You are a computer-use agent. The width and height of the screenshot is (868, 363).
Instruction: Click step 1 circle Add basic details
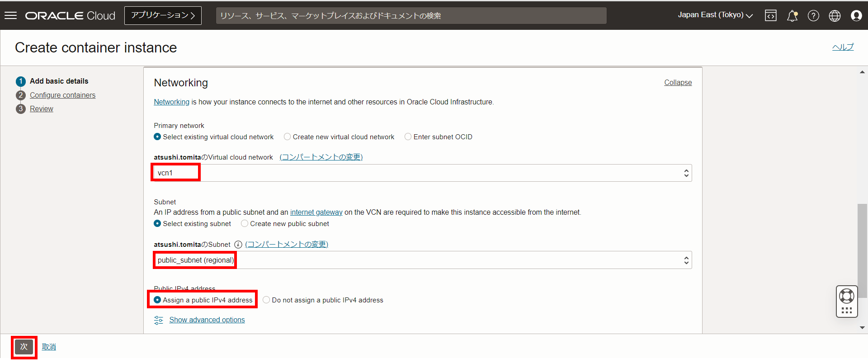point(21,81)
